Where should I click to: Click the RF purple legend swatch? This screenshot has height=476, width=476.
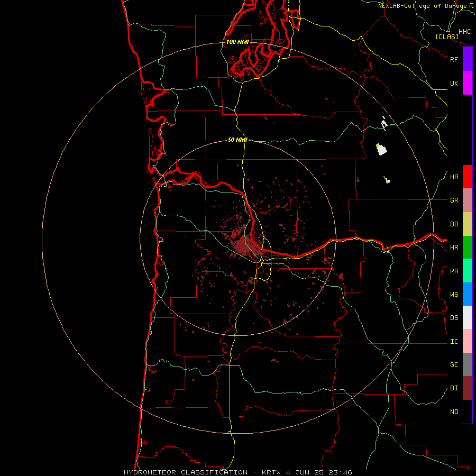pyautogui.click(x=467, y=59)
